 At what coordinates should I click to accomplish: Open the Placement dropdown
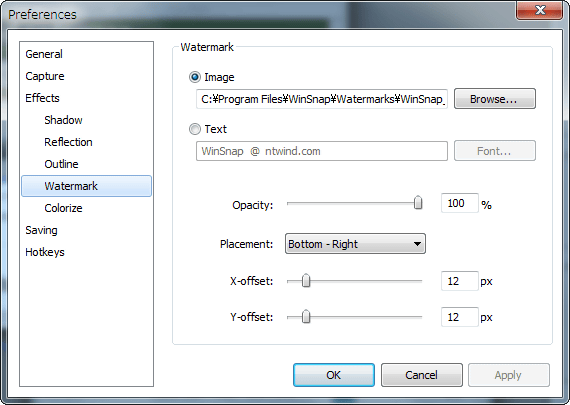click(x=355, y=244)
